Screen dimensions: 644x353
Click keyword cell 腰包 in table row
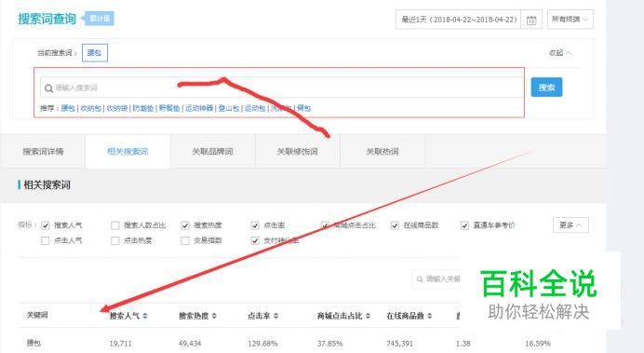point(34,343)
